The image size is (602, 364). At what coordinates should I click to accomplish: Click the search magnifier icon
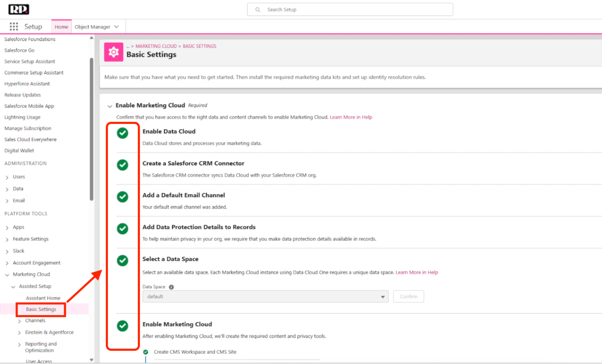[x=258, y=10]
